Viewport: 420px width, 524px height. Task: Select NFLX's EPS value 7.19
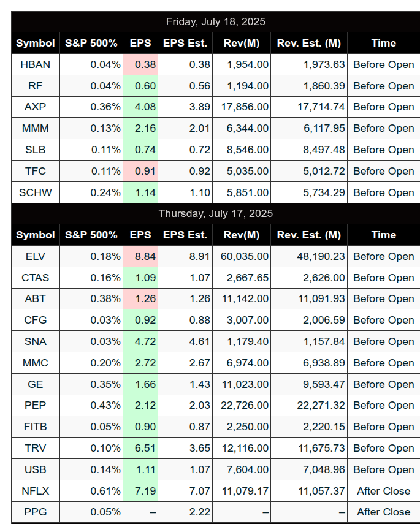tap(140, 491)
